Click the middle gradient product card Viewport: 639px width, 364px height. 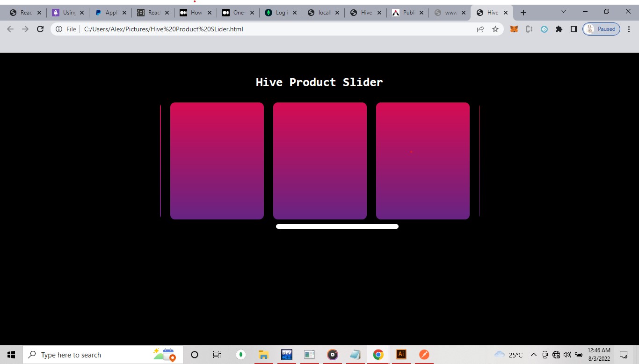[320, 161]
